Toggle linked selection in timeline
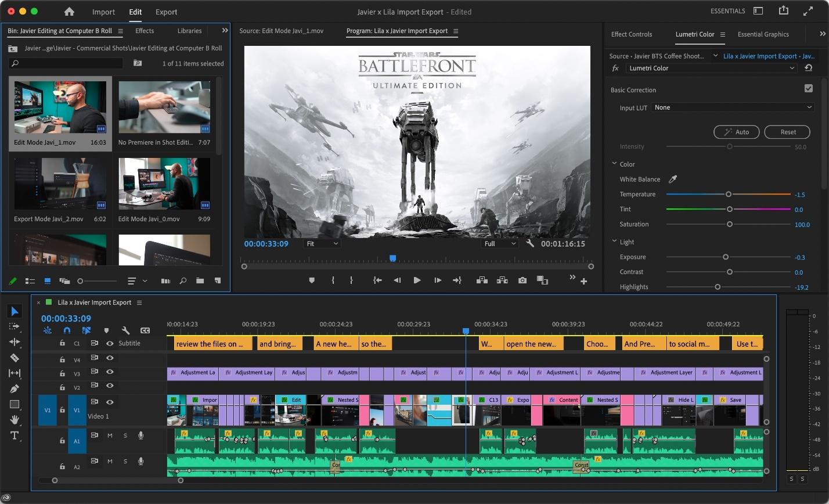 86,330
